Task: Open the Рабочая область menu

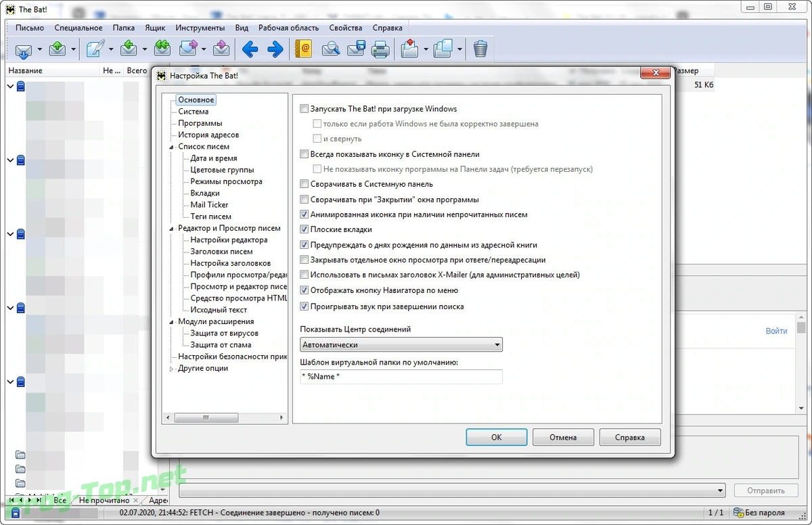Action: [289, 28]
